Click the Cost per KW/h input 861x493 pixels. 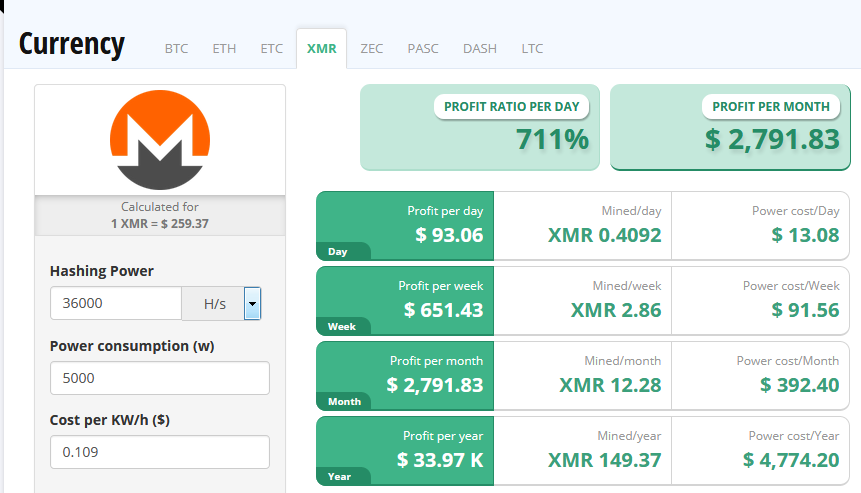click(x=160, y=452)
